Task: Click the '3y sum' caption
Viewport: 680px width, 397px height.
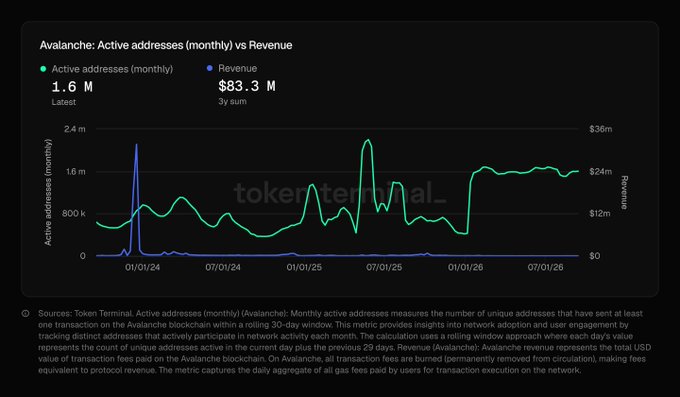Action: [232, 102]
